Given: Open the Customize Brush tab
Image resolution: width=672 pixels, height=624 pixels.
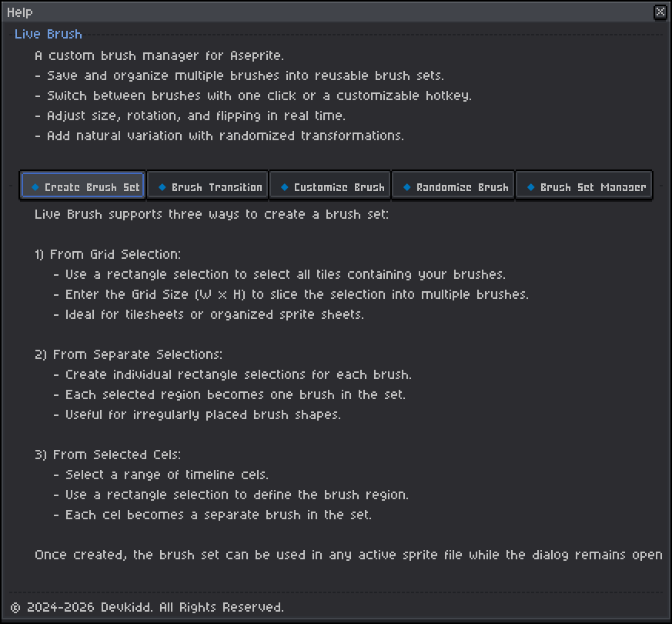Looking at the screenshot, I should (330, 186).
